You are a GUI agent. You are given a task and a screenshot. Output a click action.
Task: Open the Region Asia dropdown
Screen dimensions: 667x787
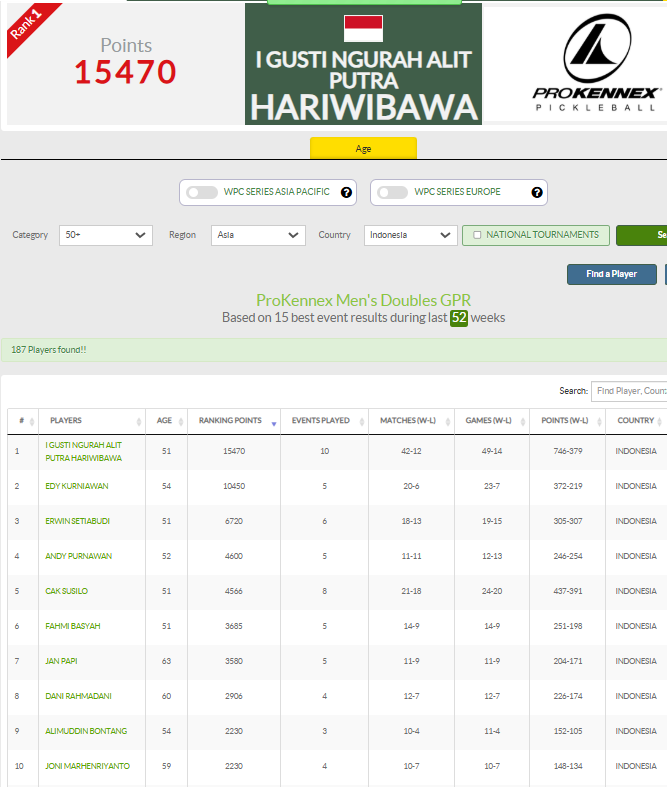pos(258,235)
